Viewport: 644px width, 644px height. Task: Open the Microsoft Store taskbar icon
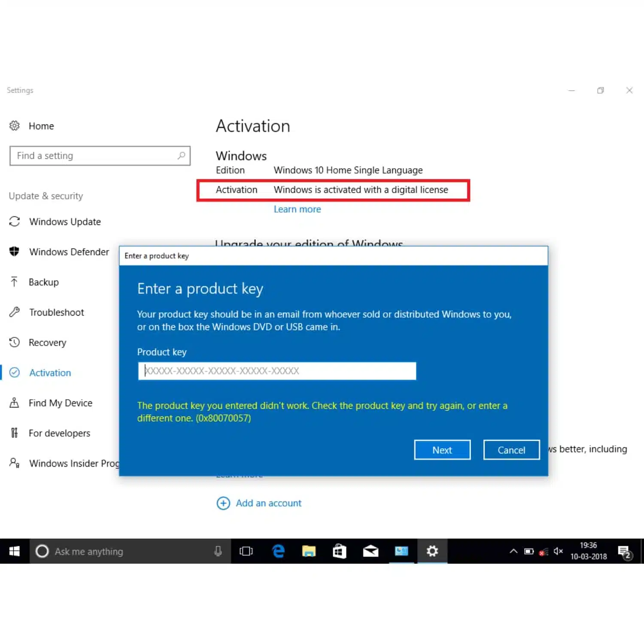click(340, 551)
